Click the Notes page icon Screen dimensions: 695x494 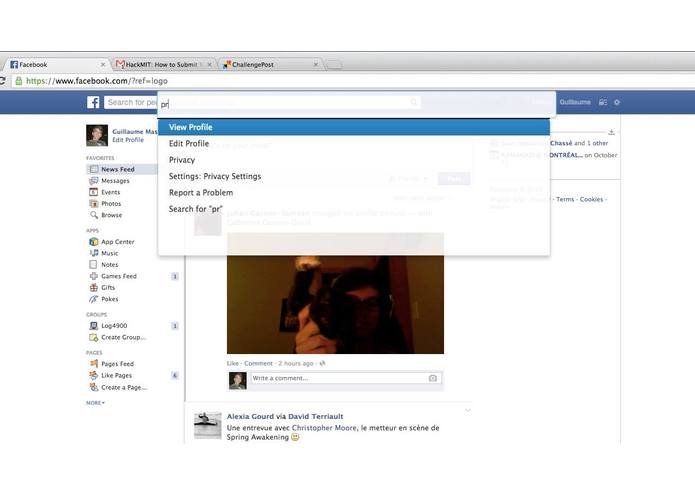93,265
